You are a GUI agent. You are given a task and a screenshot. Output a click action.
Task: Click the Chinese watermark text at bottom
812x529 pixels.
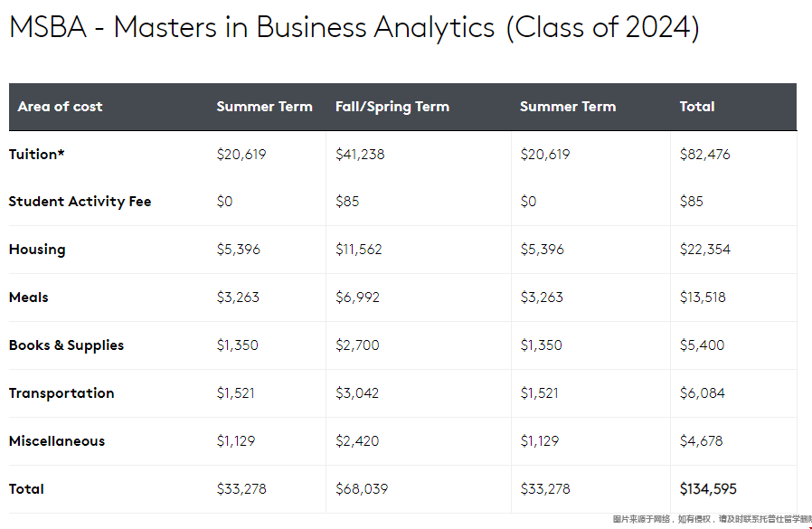point(712,519)
